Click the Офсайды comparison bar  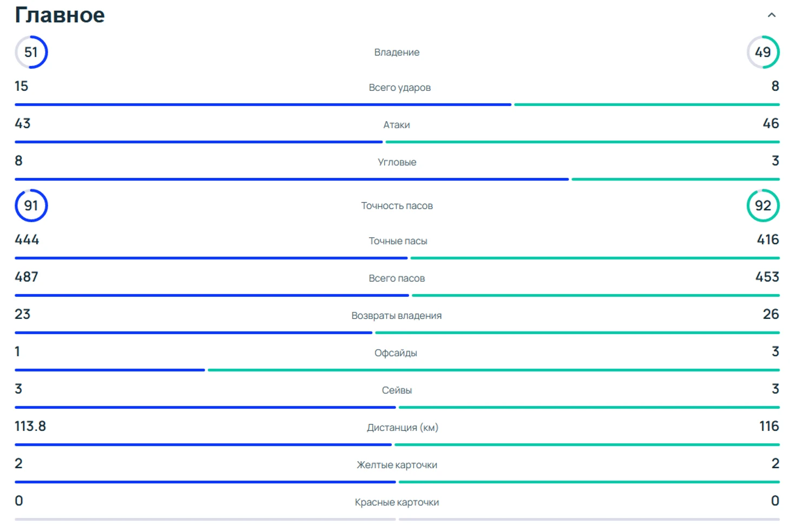tap(397, 370)
